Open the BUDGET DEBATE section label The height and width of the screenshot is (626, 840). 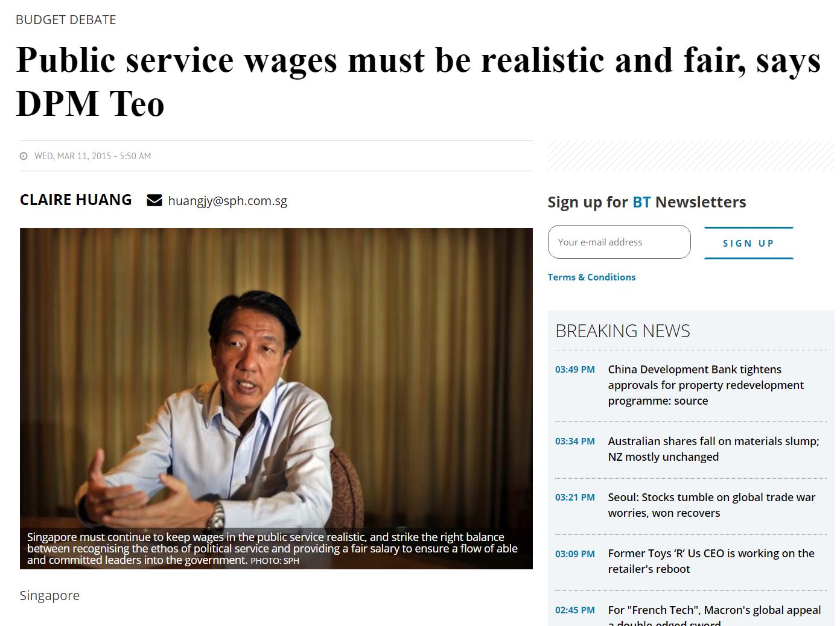point(66,20)
